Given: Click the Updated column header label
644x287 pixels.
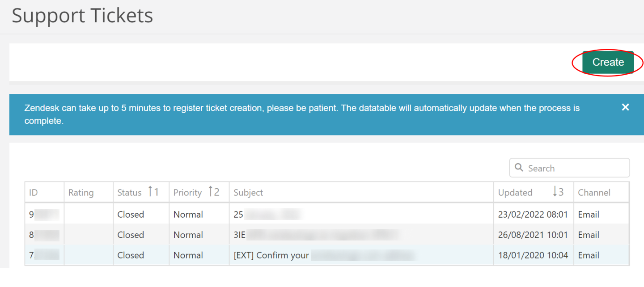Looking at the screenshot, I should pos(515,193).
